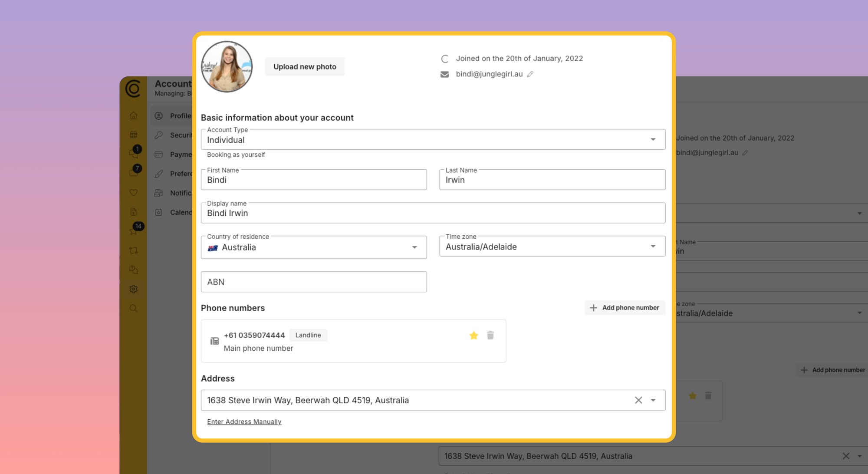Click the envelope icon next to bindi@junglegirl.au in modal
Viewport: 868px width, 474px height.
coord(444,74)
